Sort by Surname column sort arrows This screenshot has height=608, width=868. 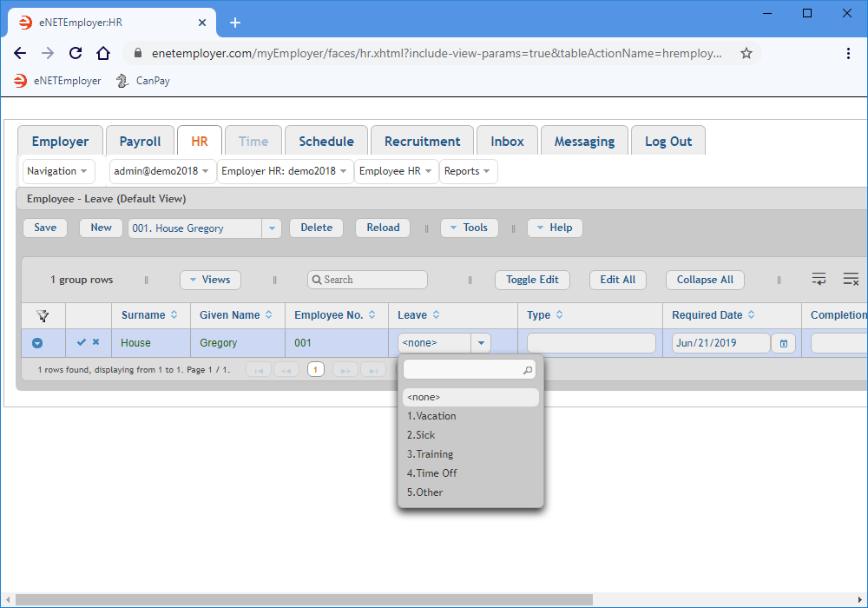[x=174, y=315]
